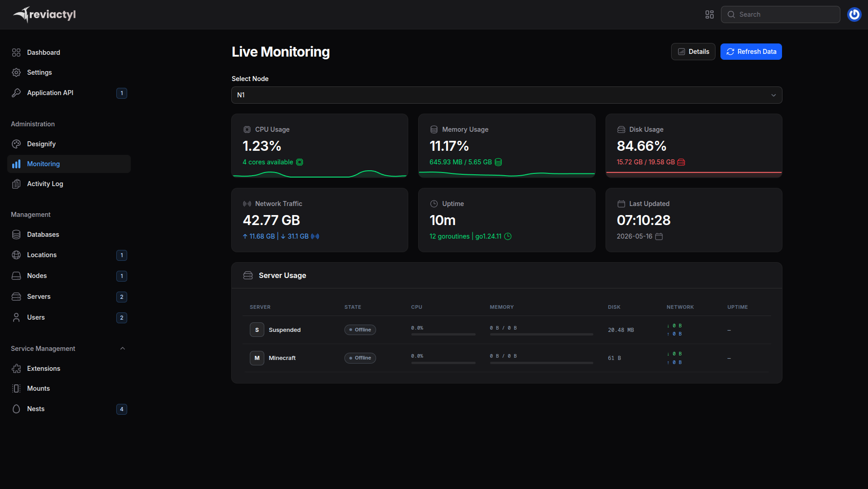Click the Details button
Viewport: 868px width, 489px height.
(x=693, y=52)
